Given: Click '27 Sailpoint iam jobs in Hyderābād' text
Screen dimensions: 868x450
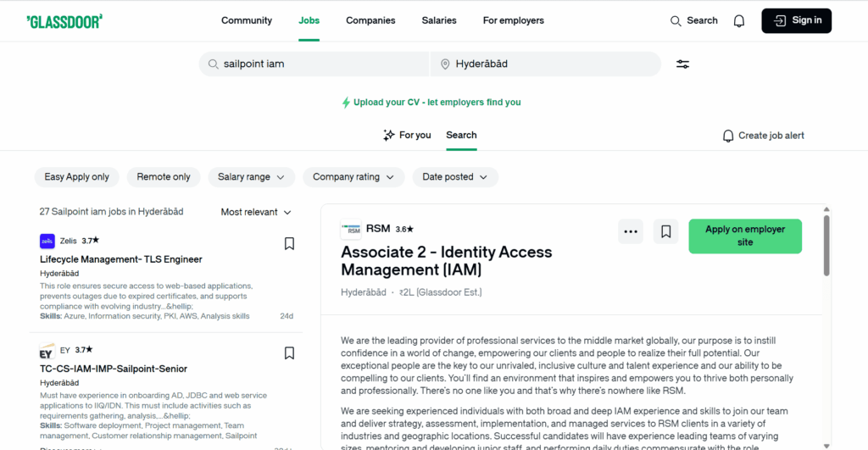Looking at the screenshot, I should coord(111,211).
